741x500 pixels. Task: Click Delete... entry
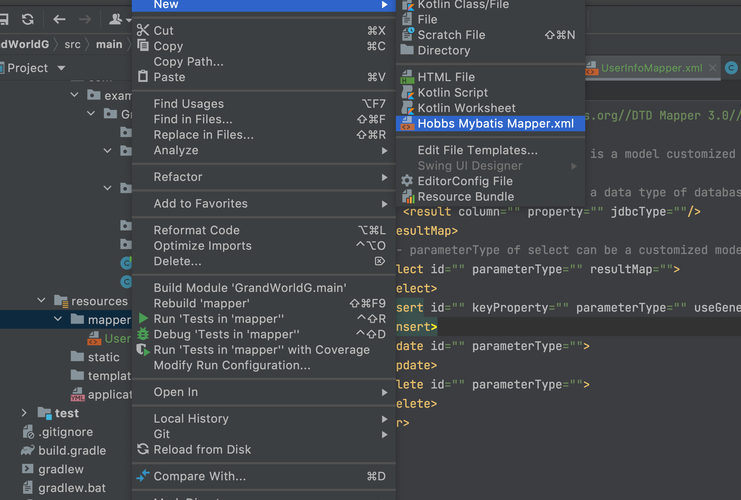click(264, 261)
